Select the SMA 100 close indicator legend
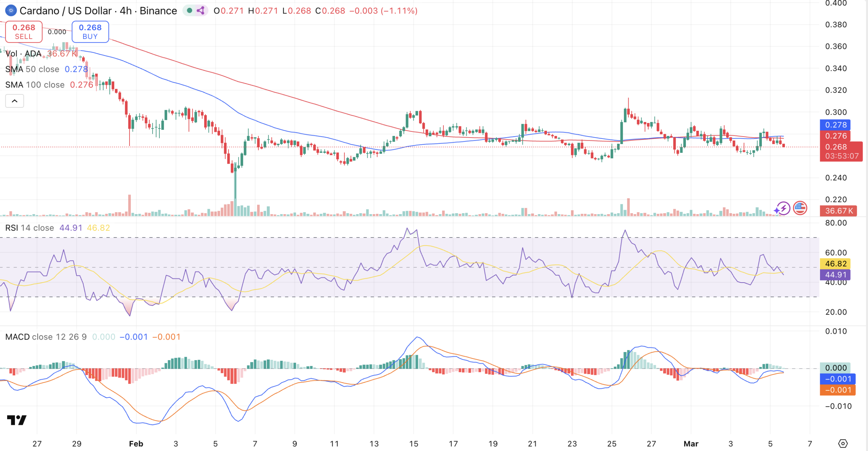Screen dimensions: 868x451 point(35,85)
